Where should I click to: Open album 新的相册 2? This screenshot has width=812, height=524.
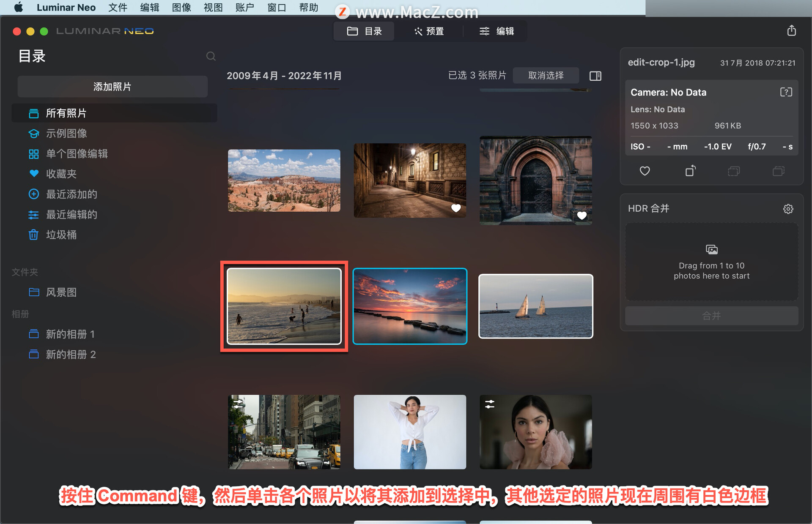114,355
